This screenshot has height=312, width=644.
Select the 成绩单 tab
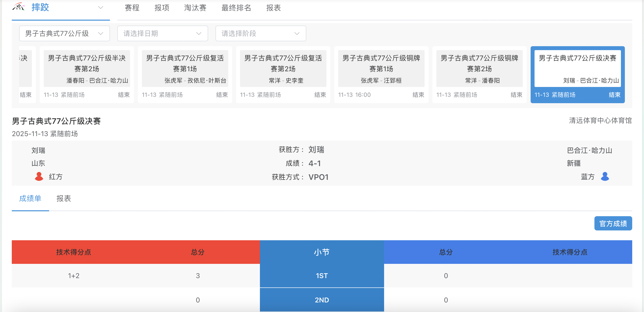pyautogui.click(x=30, y=199)
